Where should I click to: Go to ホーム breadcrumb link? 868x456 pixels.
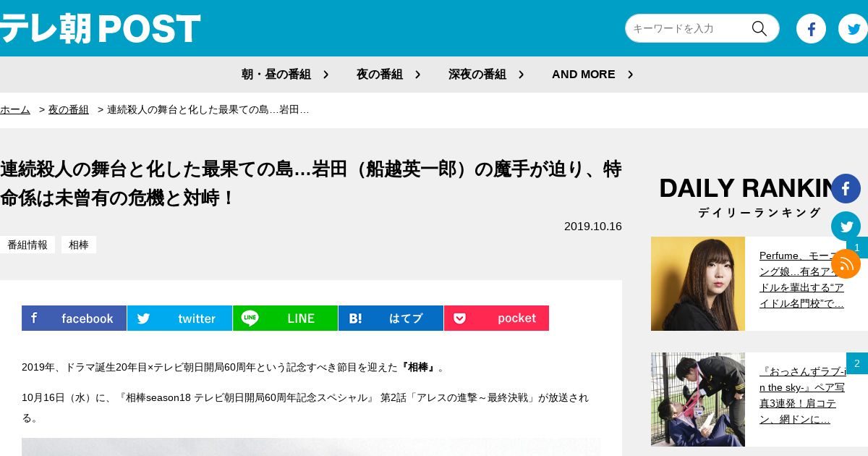click(15, 109)
